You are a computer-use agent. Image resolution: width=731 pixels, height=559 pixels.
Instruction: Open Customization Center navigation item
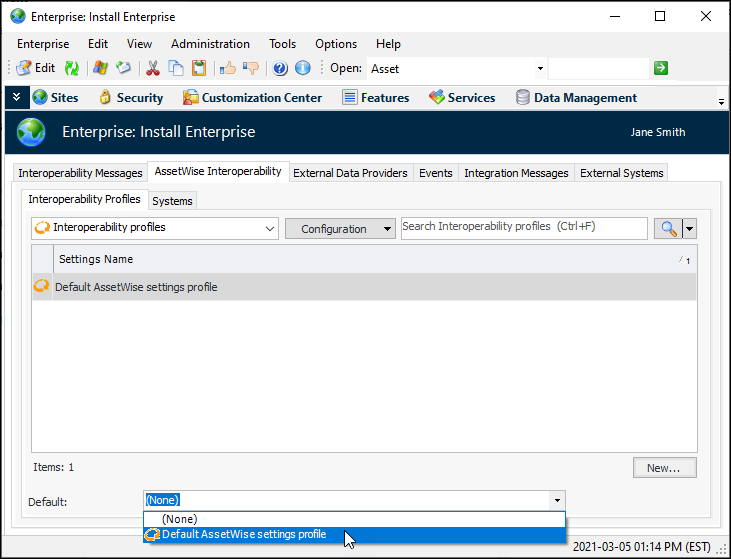252,97
